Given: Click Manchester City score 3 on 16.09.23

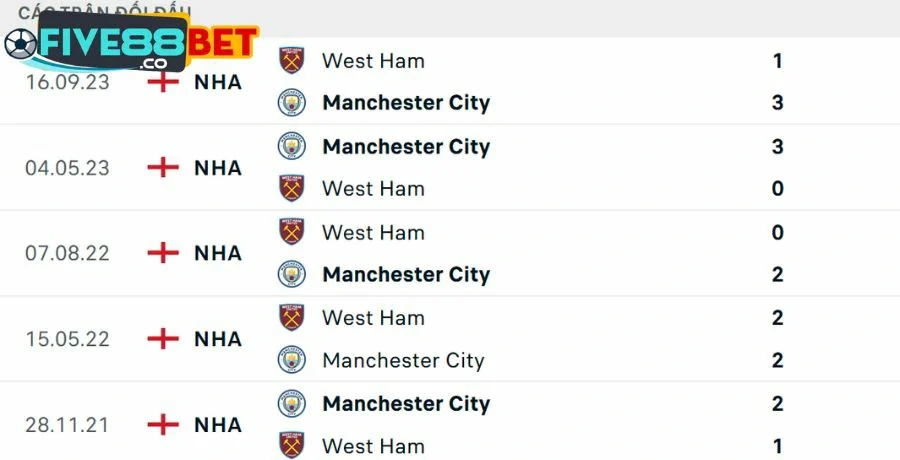Looking at the screenshot, I should (x=778, y=103).
